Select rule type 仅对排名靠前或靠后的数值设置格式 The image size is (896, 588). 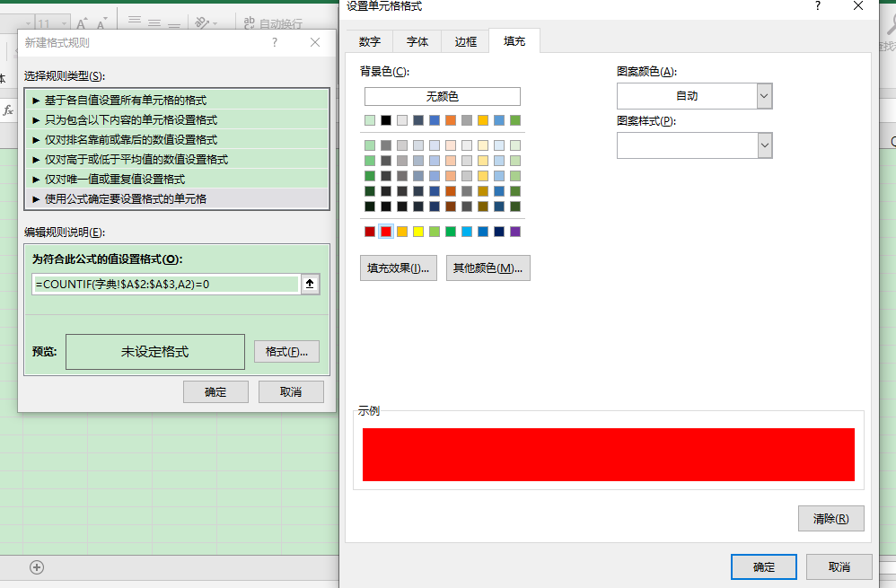tap(177, 139)
